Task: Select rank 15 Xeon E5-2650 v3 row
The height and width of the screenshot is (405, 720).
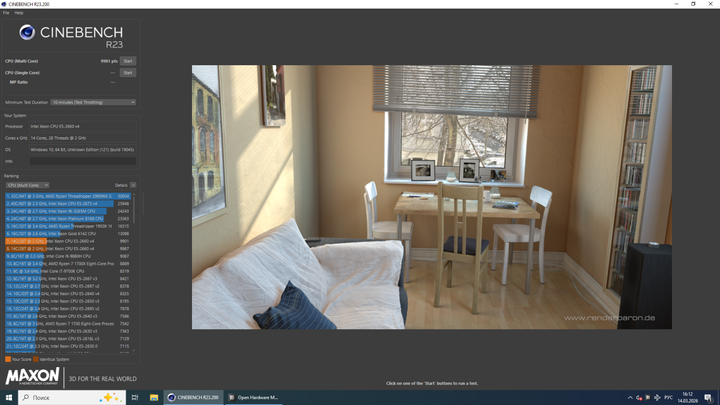Action: click(x=68, y=301)
